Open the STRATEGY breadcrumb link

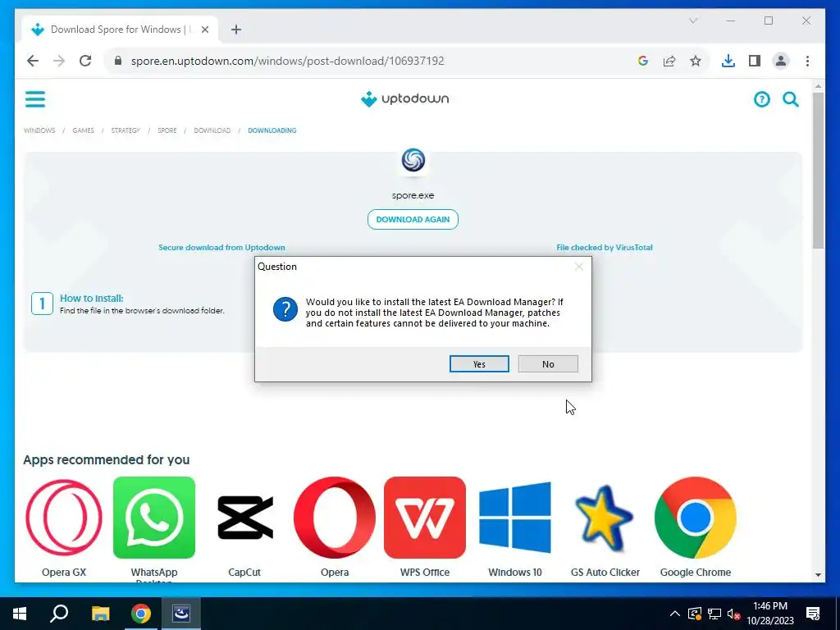(126, 130)
